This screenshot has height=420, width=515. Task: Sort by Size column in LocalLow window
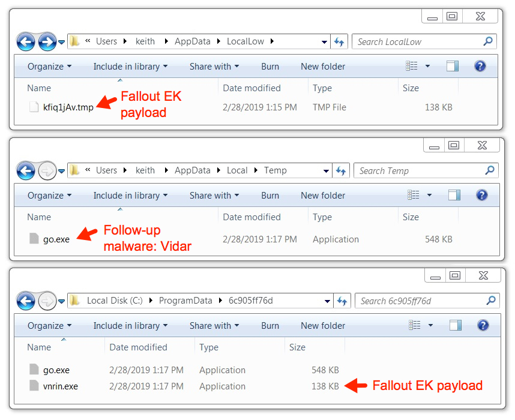(x=411, y=88)
